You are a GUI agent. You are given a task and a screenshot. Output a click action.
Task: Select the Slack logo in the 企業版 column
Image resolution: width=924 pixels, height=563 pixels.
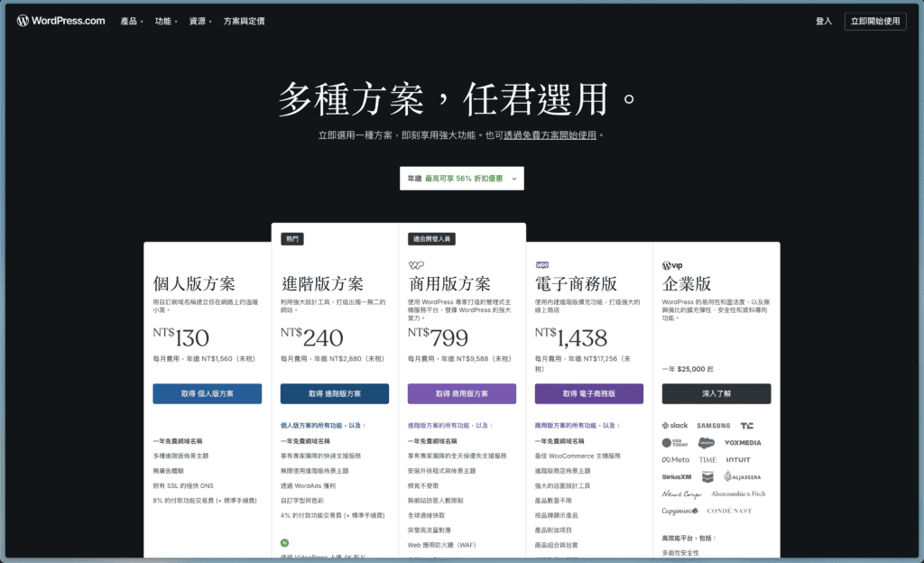[675, 425]
